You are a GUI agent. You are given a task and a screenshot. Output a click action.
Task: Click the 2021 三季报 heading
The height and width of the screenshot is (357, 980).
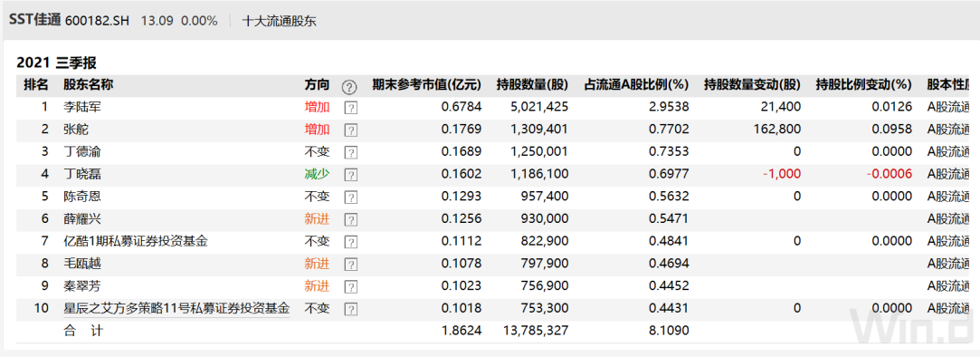pos(56,63)
